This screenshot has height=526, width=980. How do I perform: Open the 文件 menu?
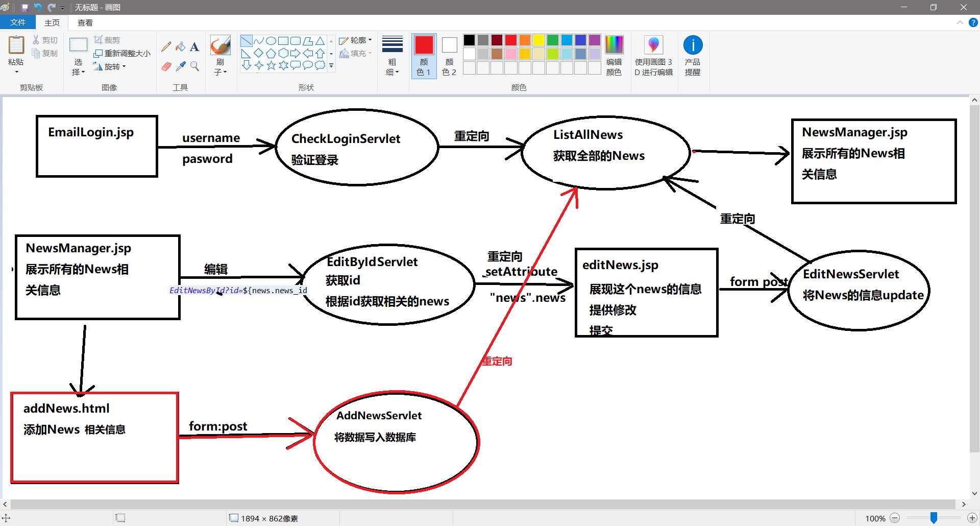(18, 22)
